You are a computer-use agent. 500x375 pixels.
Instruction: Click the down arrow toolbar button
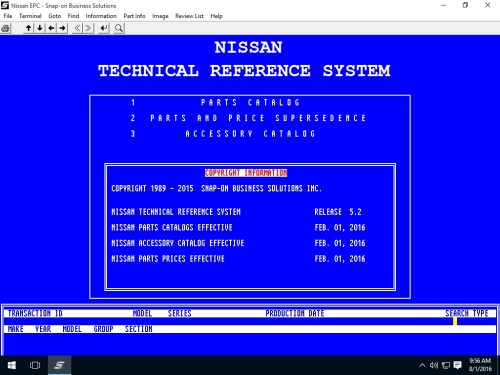click(x=40, y=28)
